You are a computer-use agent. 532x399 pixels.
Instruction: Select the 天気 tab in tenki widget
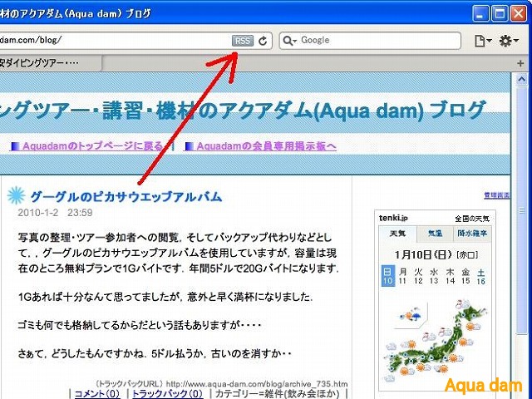pos(397,234)
